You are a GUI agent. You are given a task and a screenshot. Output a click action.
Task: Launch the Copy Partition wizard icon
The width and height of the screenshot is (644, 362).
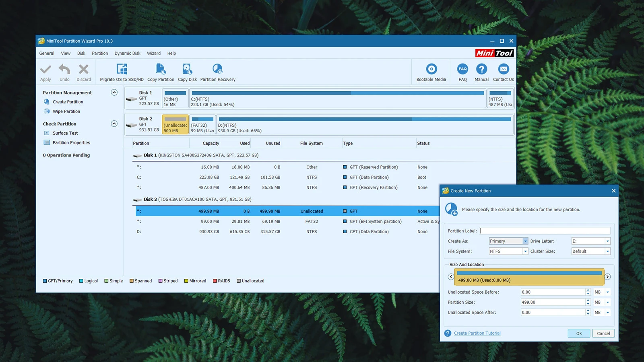pos(161,69)
